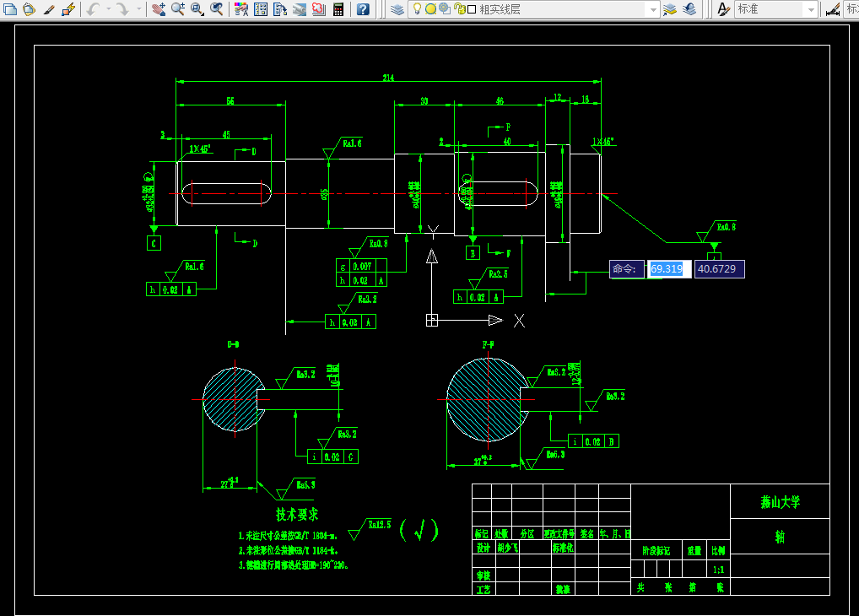Expand the 标准 text style dropdown
This screenshot has width=859, height=616.
(x=812, y=9)
